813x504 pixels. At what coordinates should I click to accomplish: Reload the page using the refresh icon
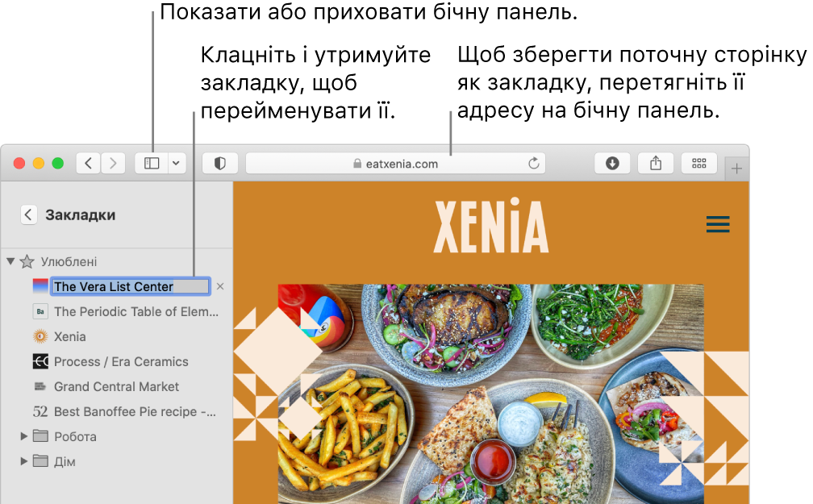click(533, 164)
